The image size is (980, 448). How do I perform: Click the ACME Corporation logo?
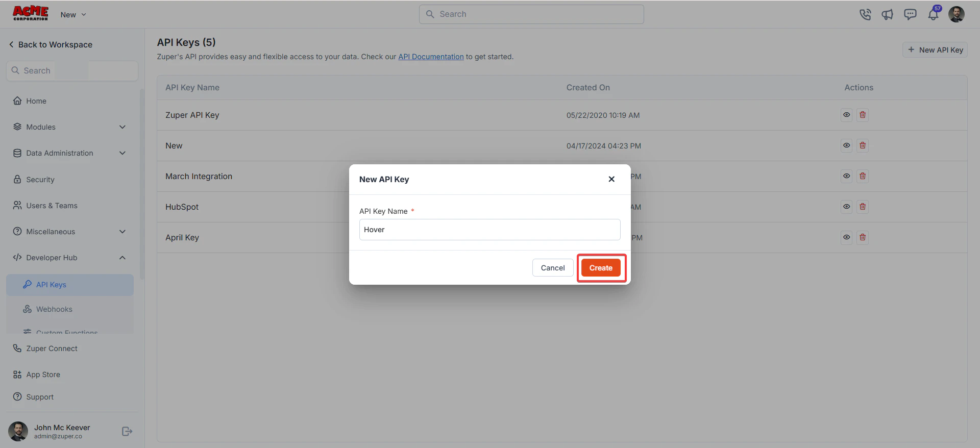pyautogui.click(x=31, y=13)
